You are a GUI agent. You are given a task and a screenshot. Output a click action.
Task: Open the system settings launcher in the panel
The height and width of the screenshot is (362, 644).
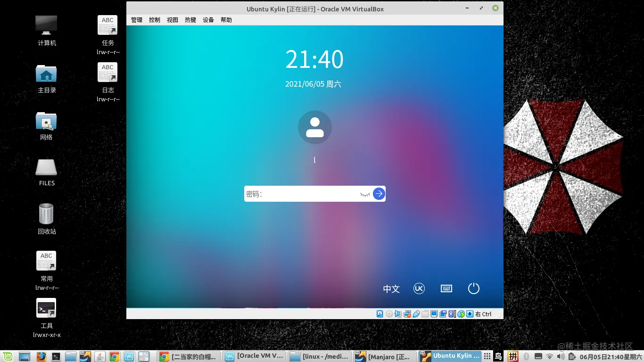coord(144,356)
